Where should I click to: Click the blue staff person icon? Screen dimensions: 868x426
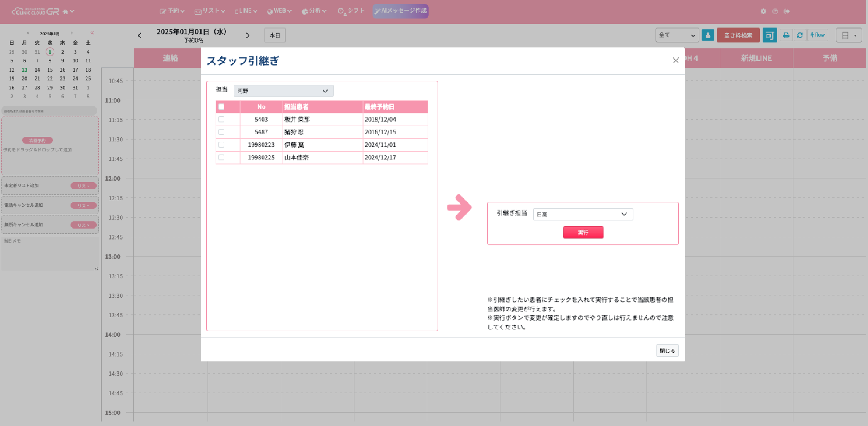[x=708, y=35]
